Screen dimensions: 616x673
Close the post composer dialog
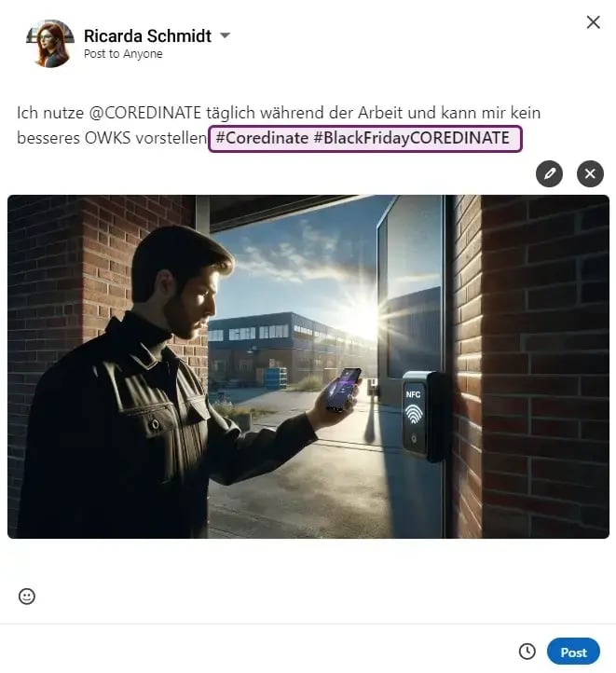593,22
